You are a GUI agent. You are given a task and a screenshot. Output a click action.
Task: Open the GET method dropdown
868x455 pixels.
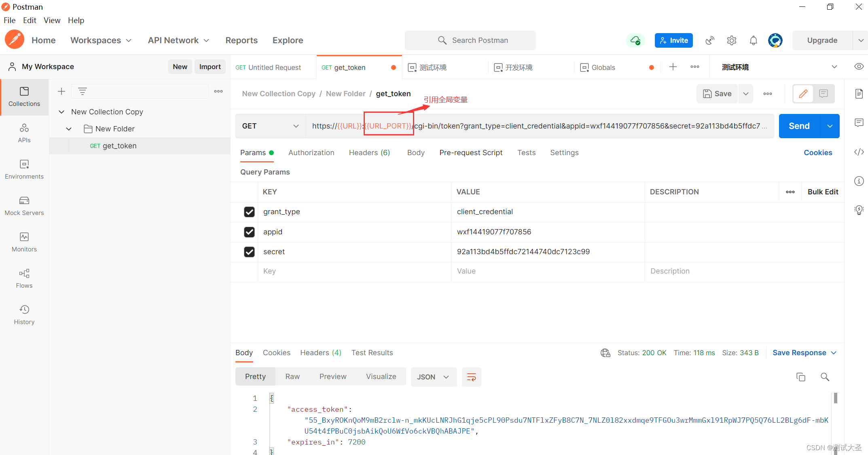(270, 126)
